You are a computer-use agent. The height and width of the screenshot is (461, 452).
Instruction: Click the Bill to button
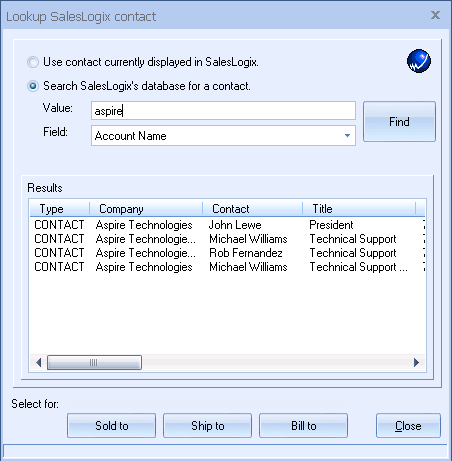click(303, 426)
